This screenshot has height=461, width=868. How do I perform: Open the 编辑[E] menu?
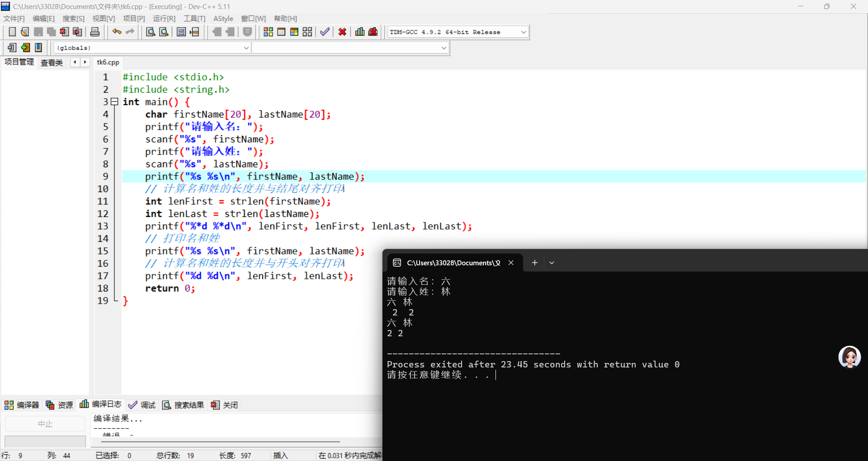(43, 19)
